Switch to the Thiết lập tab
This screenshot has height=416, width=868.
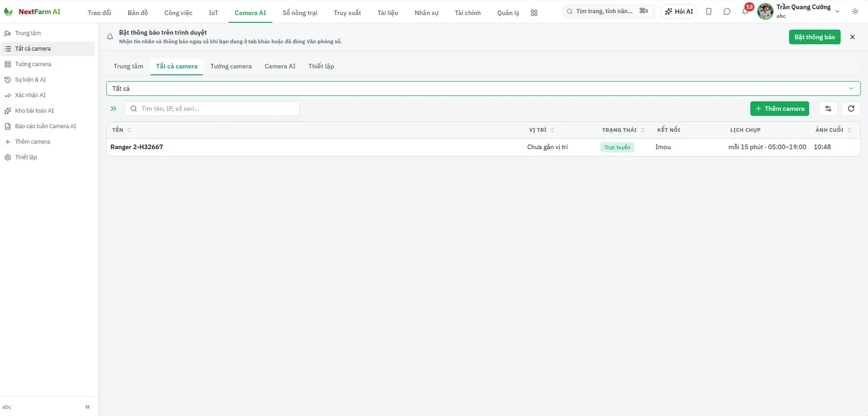[321, 66]
